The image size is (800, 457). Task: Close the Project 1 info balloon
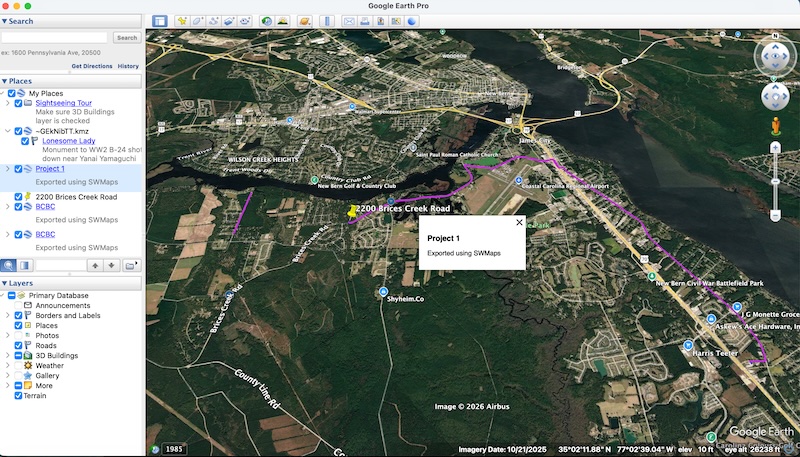(x=519, y=222)
